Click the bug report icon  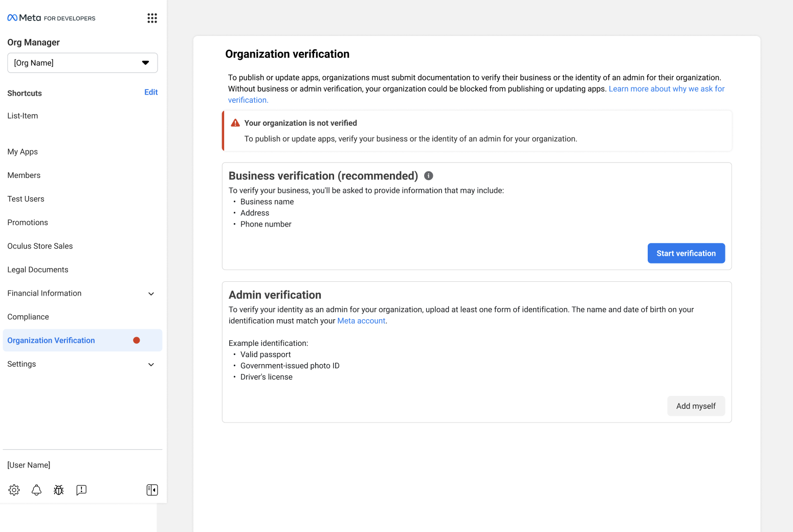click(59, 490)
